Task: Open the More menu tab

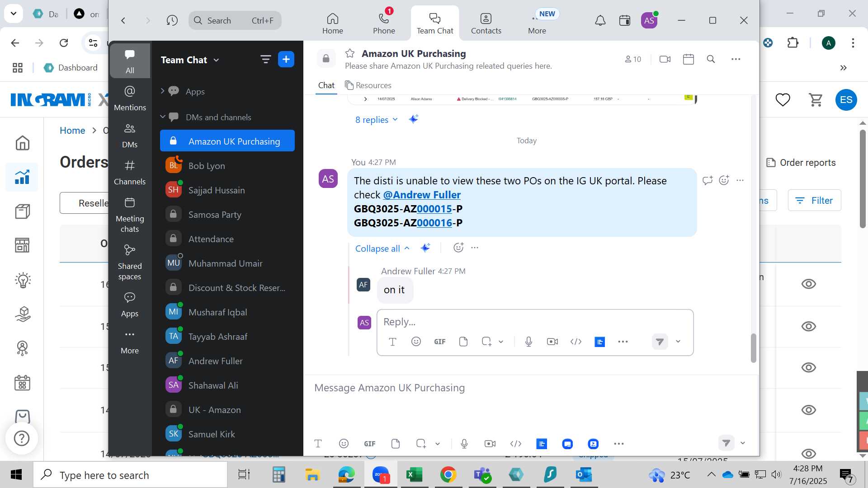Action: (x=537, y=23)
